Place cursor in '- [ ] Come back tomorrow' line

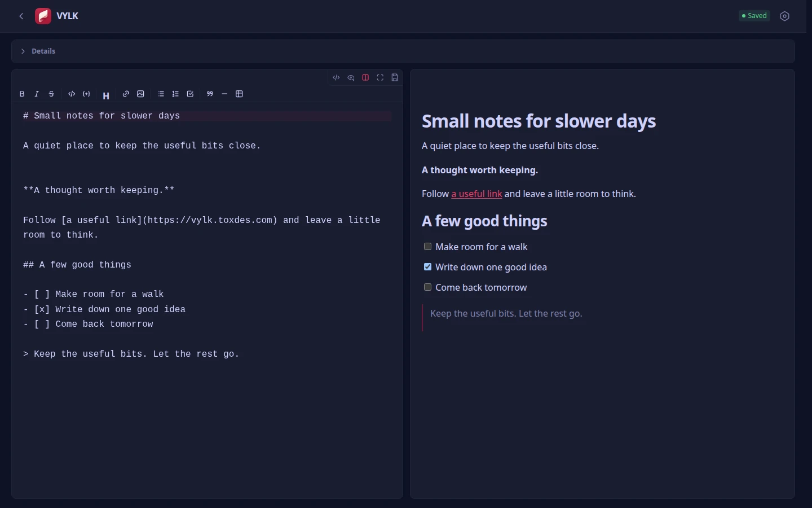[x=88, y=325]
